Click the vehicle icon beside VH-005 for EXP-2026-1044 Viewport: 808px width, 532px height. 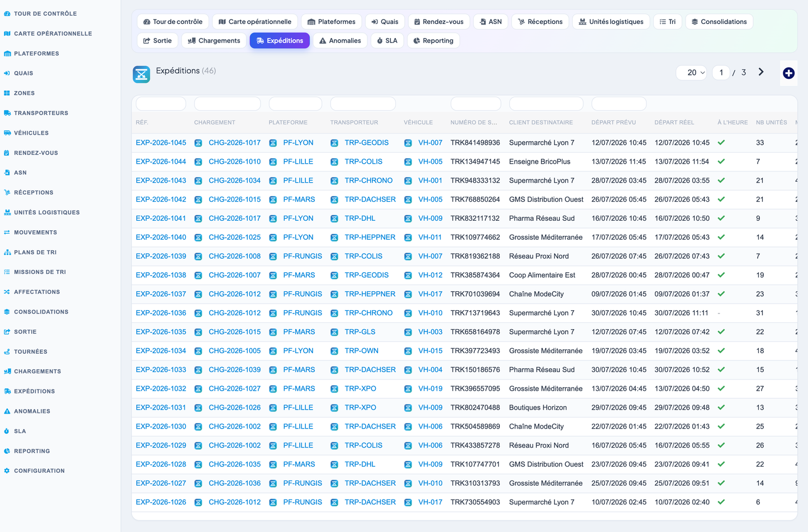point(408,162)
